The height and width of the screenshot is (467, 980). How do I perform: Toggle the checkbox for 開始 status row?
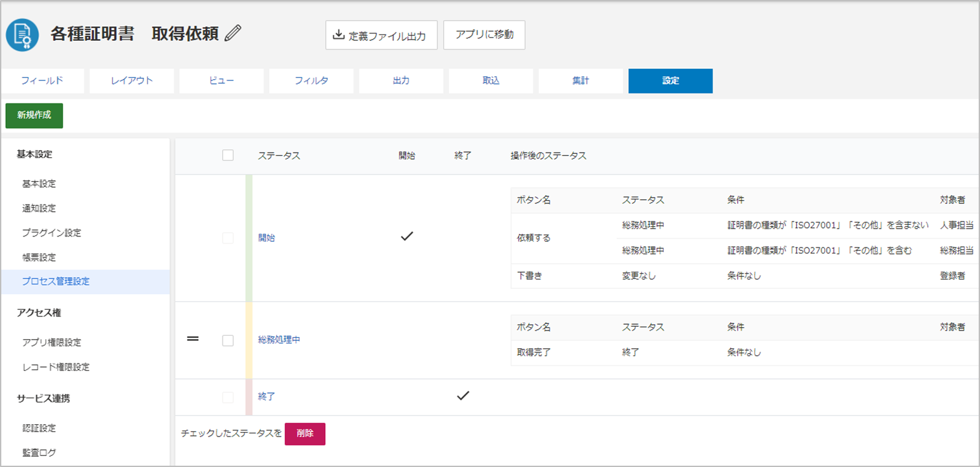click(228, 238)
